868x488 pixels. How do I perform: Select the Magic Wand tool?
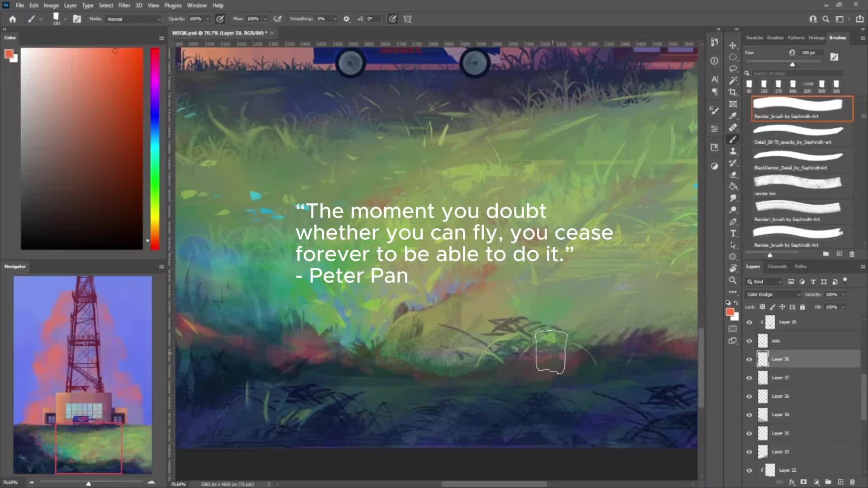point(733,80)
